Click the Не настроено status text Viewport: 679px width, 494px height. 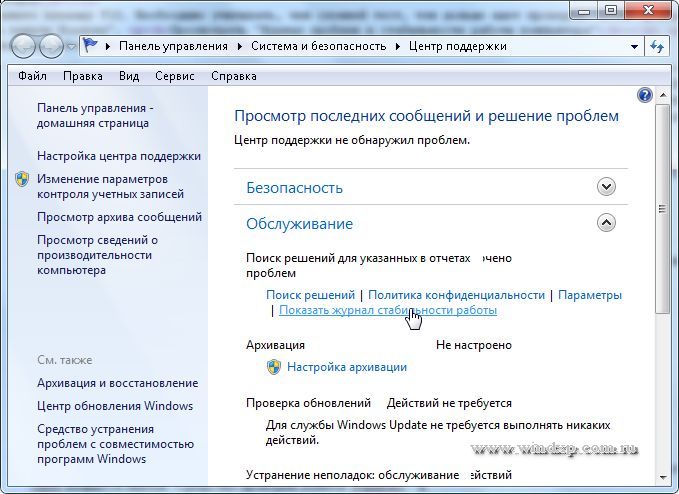(x=474, y=345)
